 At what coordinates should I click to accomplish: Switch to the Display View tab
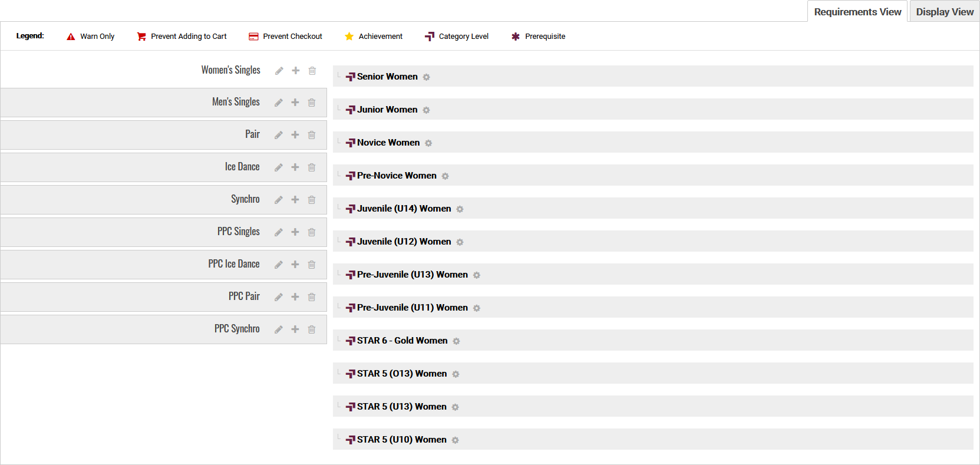pos(944,12)
